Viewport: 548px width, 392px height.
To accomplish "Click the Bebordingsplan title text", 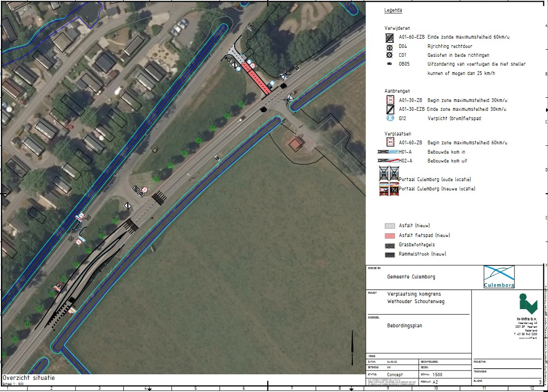I will pyautogui.click(x=405, y=326).
